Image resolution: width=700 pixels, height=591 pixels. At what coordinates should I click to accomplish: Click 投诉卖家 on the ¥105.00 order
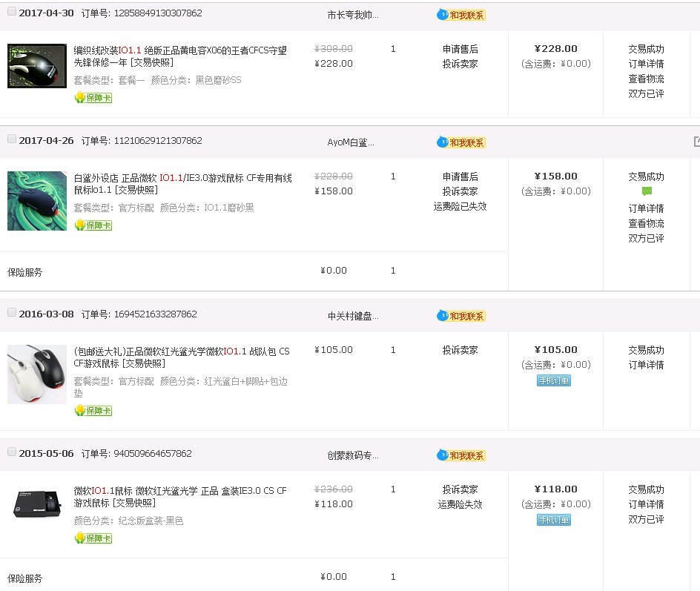point(460,350)
